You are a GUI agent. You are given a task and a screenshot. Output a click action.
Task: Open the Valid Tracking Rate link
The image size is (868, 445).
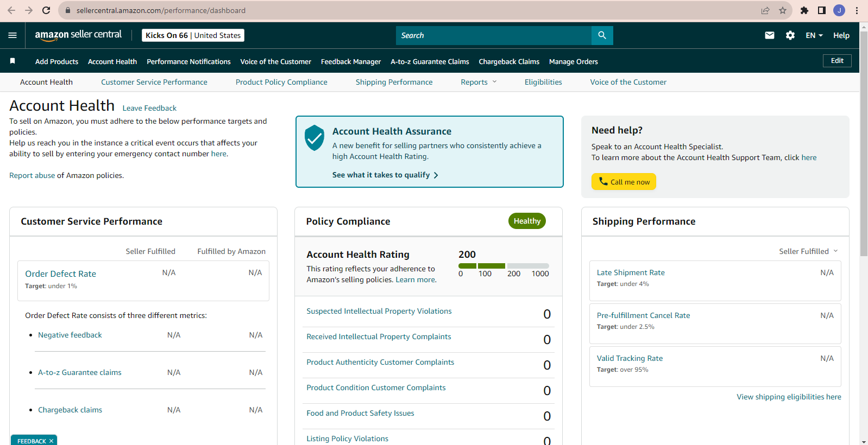(630, 358)
